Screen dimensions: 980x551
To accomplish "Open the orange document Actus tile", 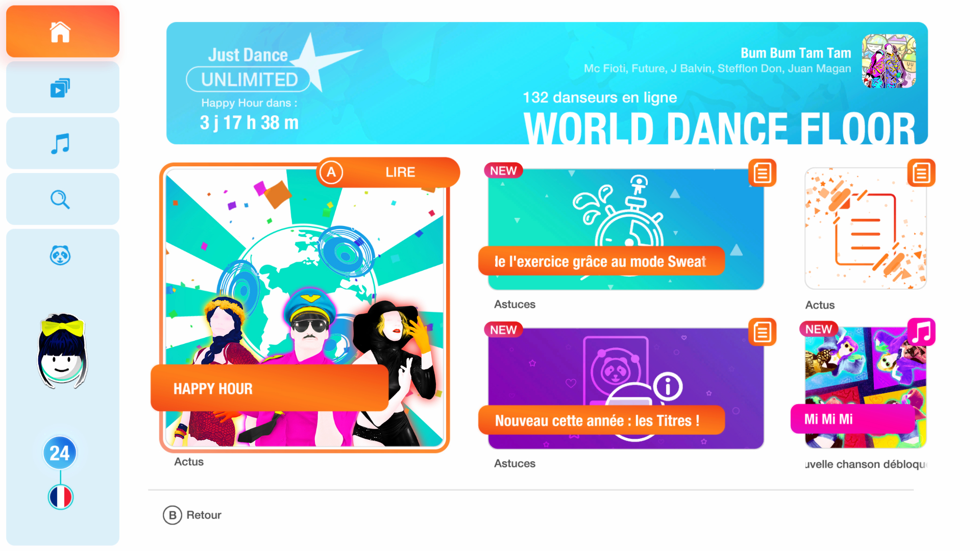I will [x=866, y=229].
